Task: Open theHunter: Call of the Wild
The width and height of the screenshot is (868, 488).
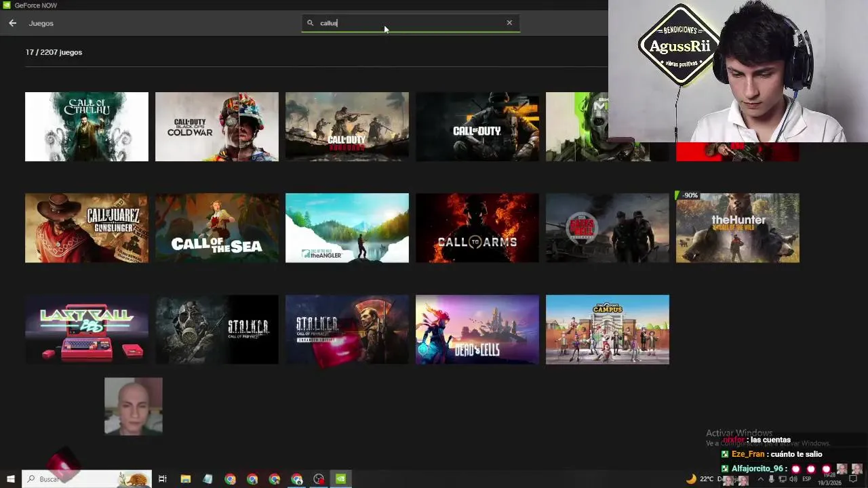Action: [x=738, y=228]
